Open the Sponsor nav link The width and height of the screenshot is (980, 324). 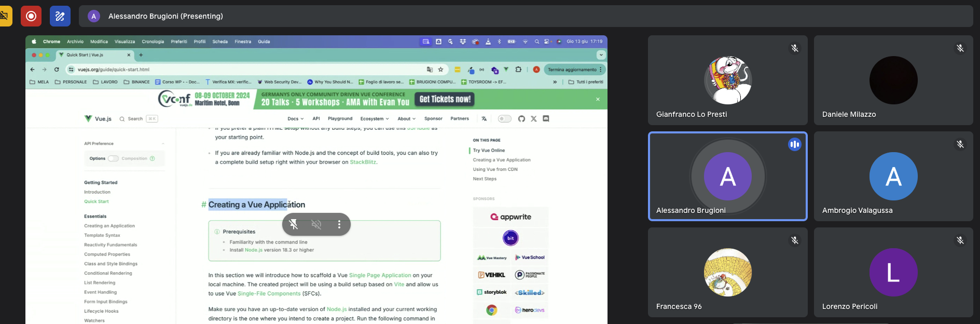433,119
